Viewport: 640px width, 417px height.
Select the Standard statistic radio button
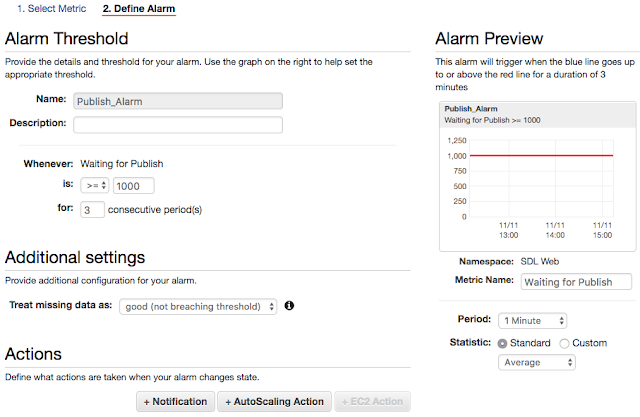click(503, 343)
